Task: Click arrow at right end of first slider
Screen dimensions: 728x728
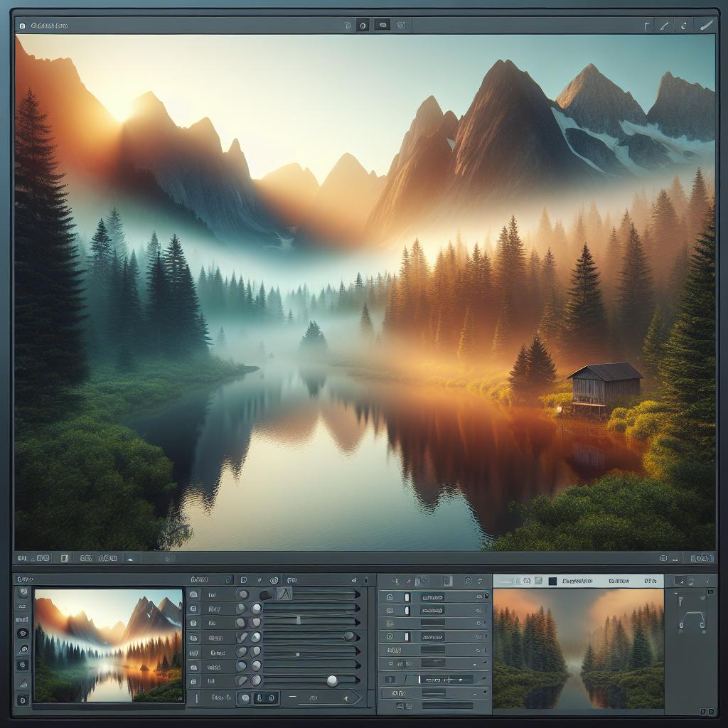Action: tap(357, 594)
